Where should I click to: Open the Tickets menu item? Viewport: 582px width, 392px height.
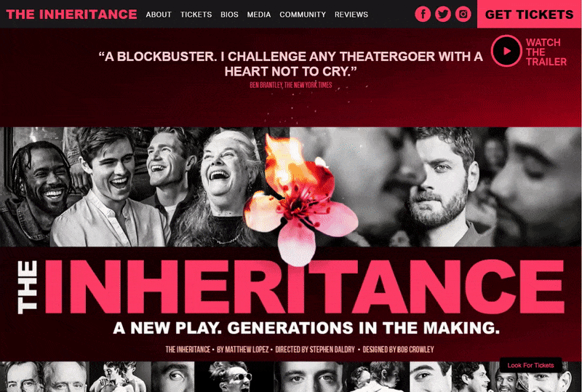[196, 15]
